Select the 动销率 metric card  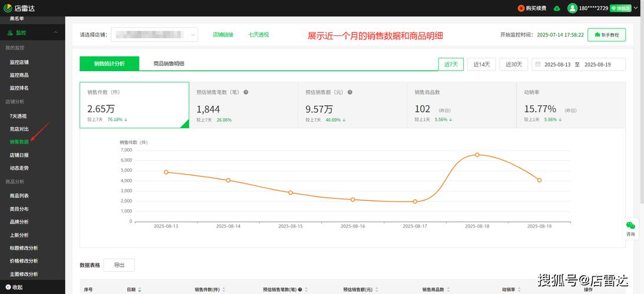pos(571,105)
